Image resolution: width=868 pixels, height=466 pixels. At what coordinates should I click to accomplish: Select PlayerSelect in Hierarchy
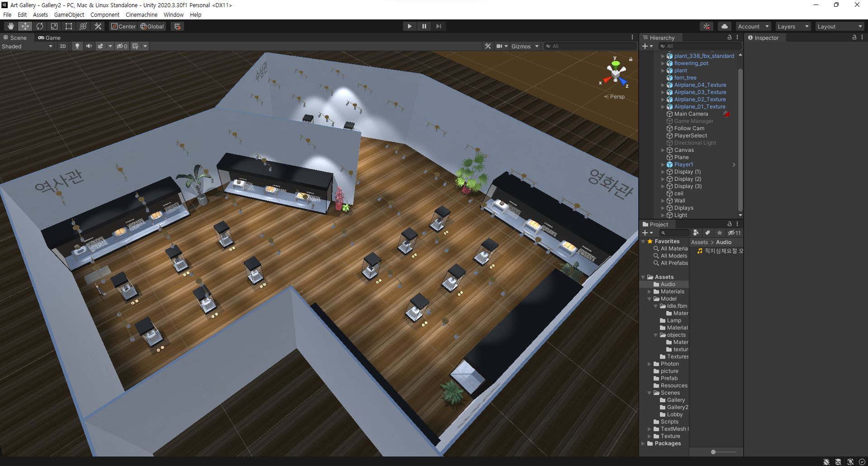(690, 136)
